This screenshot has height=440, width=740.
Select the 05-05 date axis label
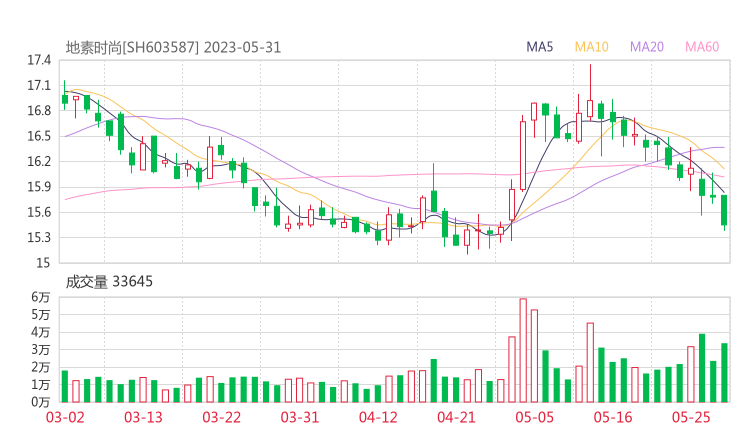pyautogui.click(x=534, y=417)
